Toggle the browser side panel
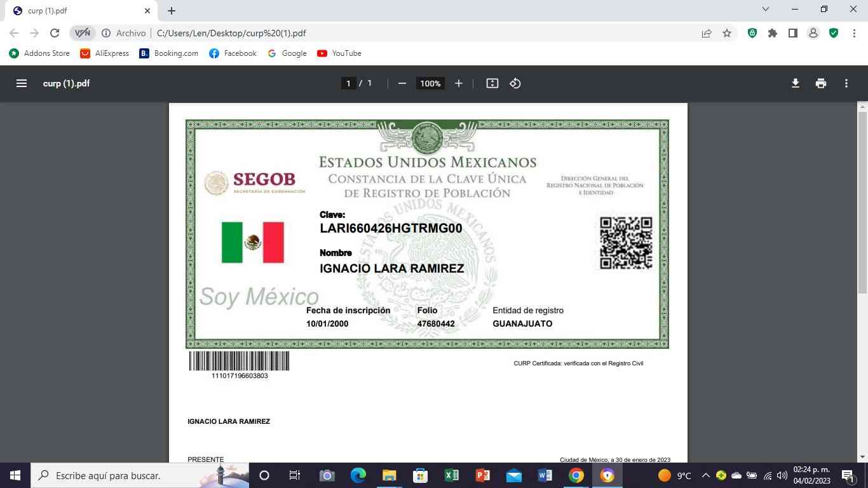Viewport: 868px width, 488px height. coord(792,33)
